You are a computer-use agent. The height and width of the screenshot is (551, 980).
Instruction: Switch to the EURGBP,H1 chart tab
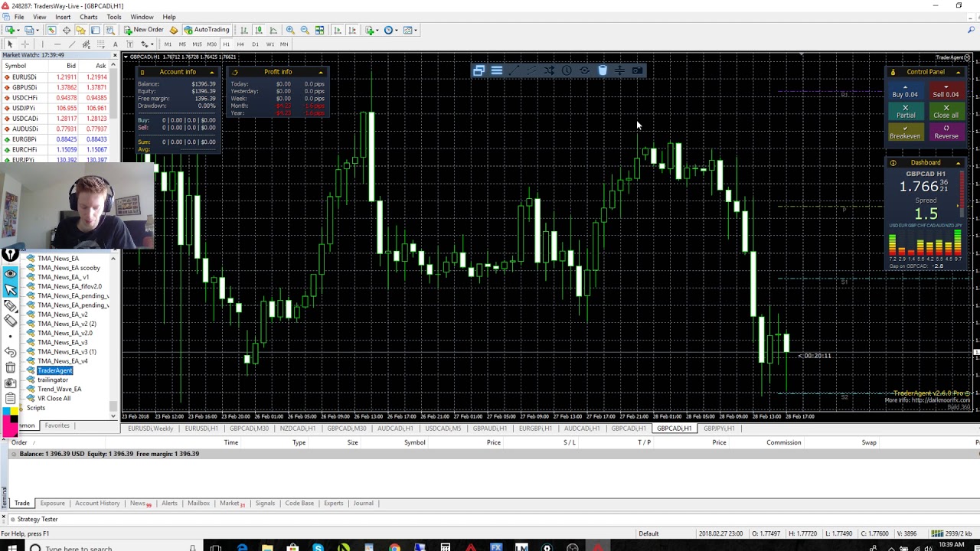(x=534, y=429)
